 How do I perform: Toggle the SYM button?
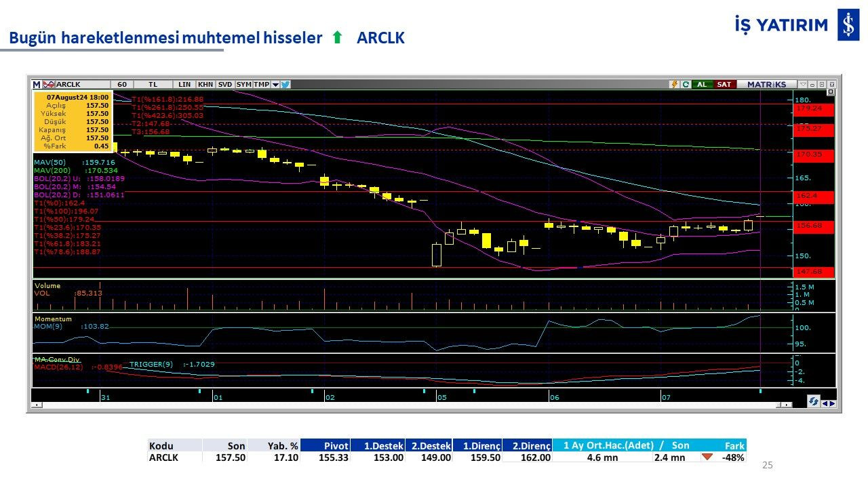click(x=243, y=85)
